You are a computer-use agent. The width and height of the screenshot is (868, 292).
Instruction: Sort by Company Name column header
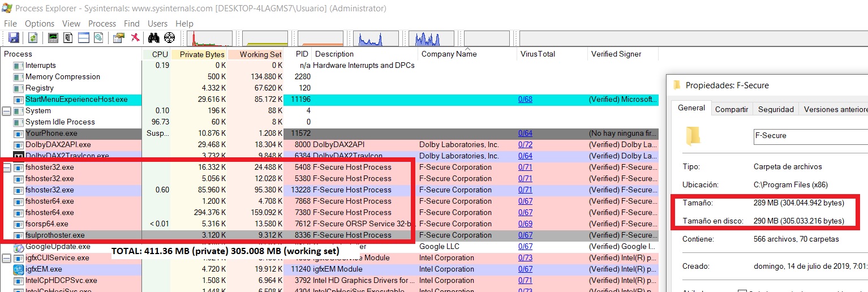coord(467,54)
